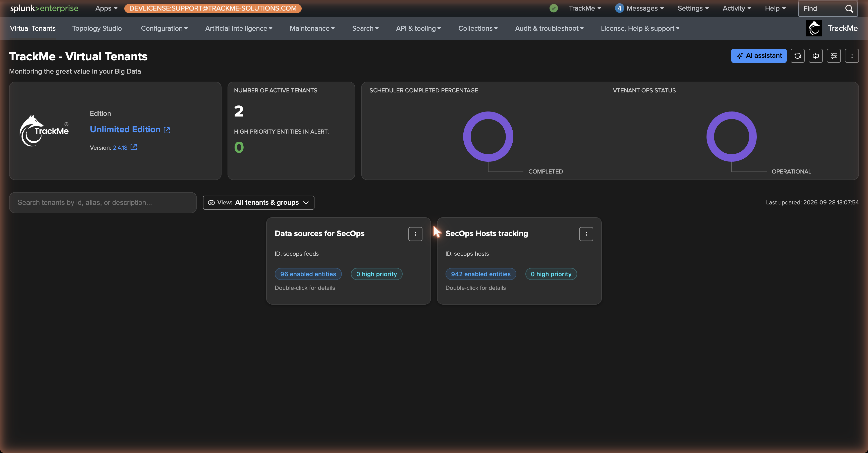The height and width of the screenshot is (453, 868).
Task: Open the Search menu in navigation bar
Action: (x=365, y=28)
